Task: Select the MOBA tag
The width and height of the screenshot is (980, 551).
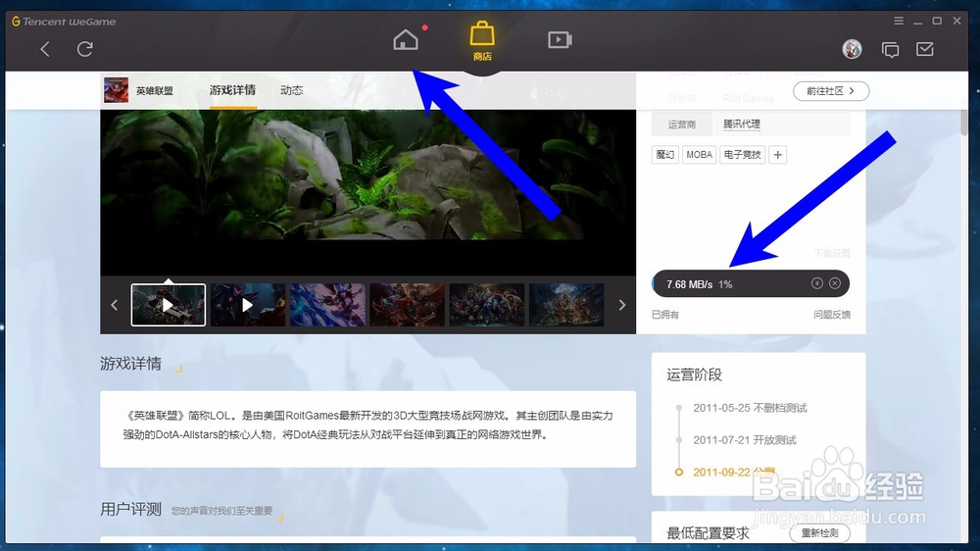Action: (700, 155)
